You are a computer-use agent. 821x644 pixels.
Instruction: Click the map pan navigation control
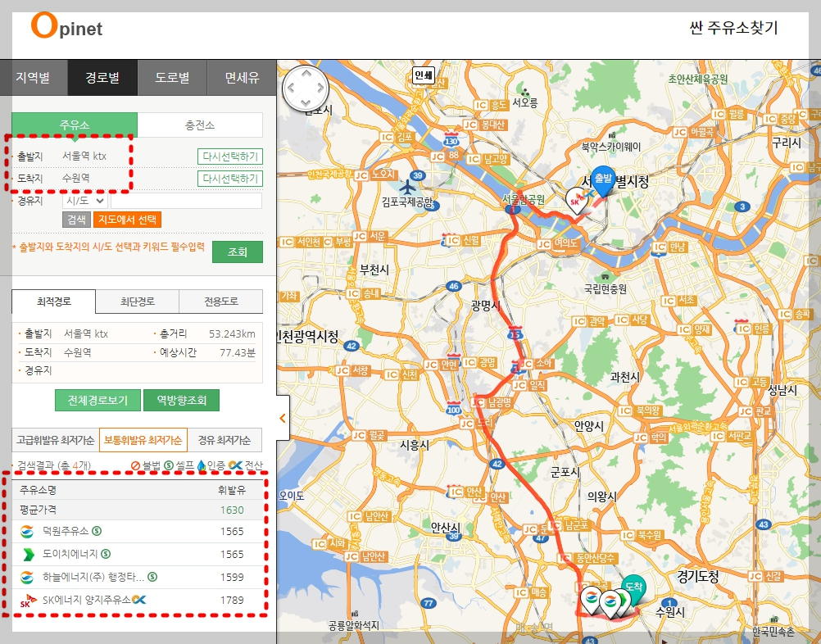pos(306,88)
